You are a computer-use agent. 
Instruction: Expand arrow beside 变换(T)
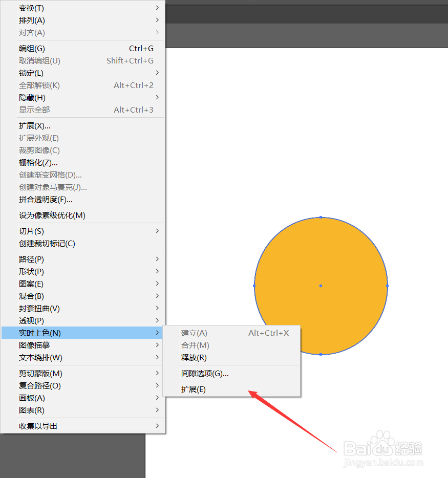click(x=157, y=8)
